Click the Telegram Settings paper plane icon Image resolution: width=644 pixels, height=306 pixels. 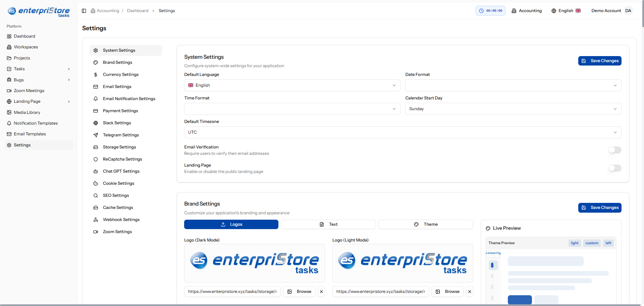coord(96,135)
